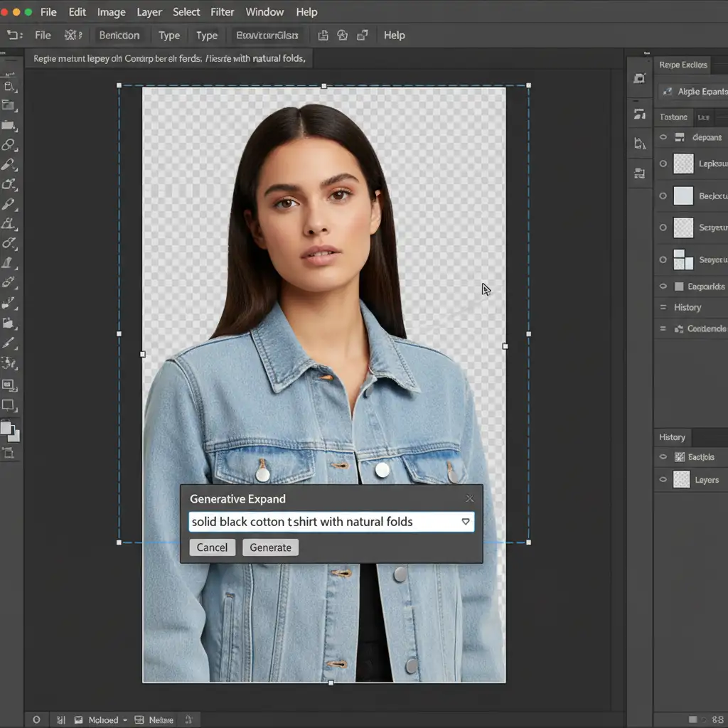Viewport: 728px width, 728px height.
Task: Select the Rectangle shape tool above color swatches
Action: [x=9, y=406]
